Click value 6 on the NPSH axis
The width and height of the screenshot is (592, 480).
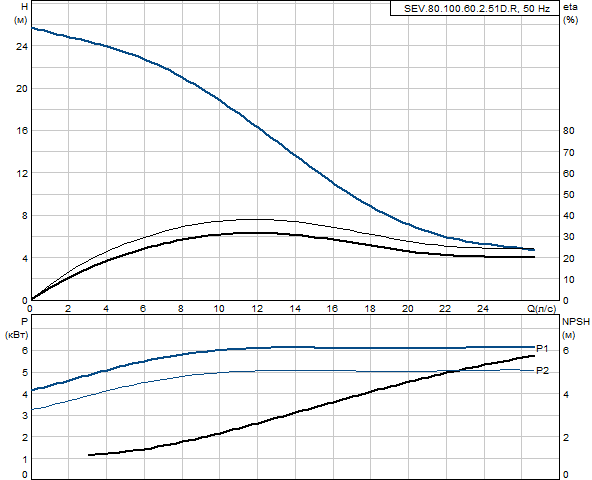pyautogui.click(x=566, y=351)
